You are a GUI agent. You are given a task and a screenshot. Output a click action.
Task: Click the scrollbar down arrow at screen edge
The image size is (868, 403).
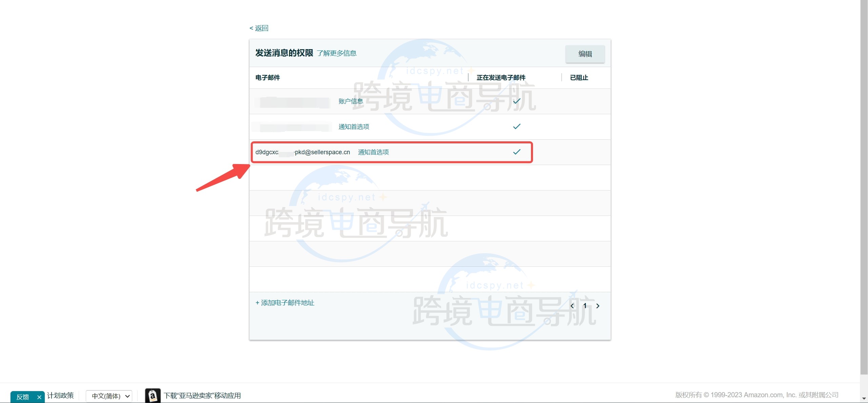[864, 399]
